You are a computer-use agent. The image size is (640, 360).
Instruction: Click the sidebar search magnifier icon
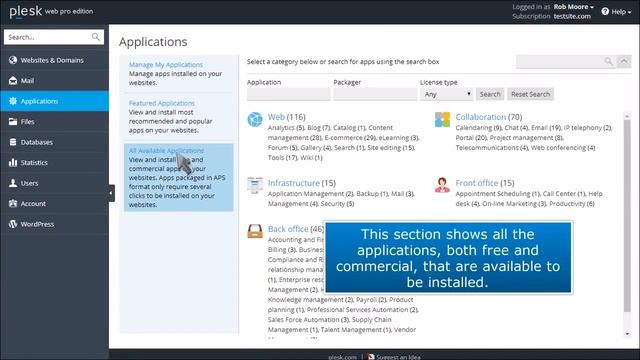[96, 37]
